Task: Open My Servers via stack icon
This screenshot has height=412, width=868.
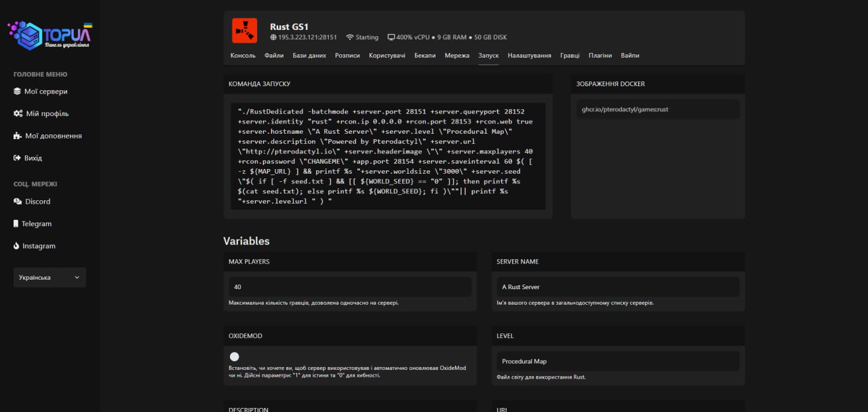Action: click(x=18, y=92)
